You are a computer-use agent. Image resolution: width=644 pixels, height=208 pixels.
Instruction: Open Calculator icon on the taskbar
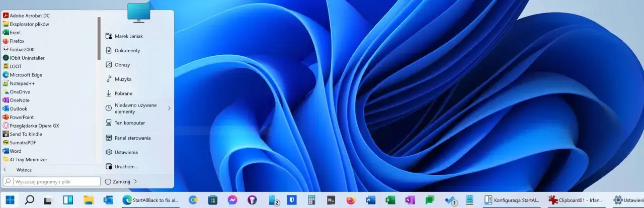(311, 200)
